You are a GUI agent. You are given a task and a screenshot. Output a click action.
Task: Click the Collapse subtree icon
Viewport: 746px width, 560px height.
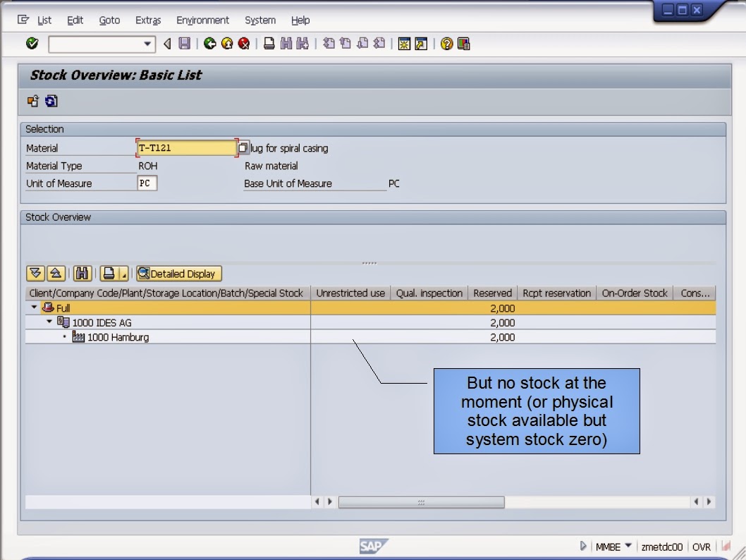[x=56, y=274]
